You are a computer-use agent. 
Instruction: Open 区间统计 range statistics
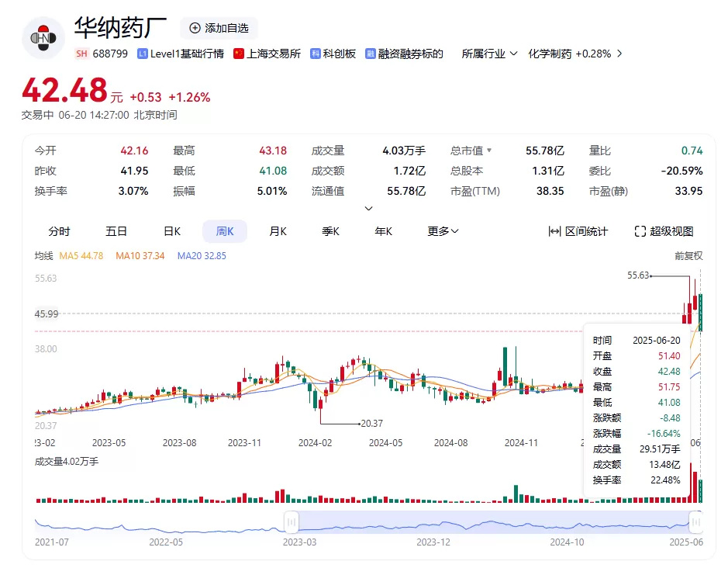pos(578,231)
